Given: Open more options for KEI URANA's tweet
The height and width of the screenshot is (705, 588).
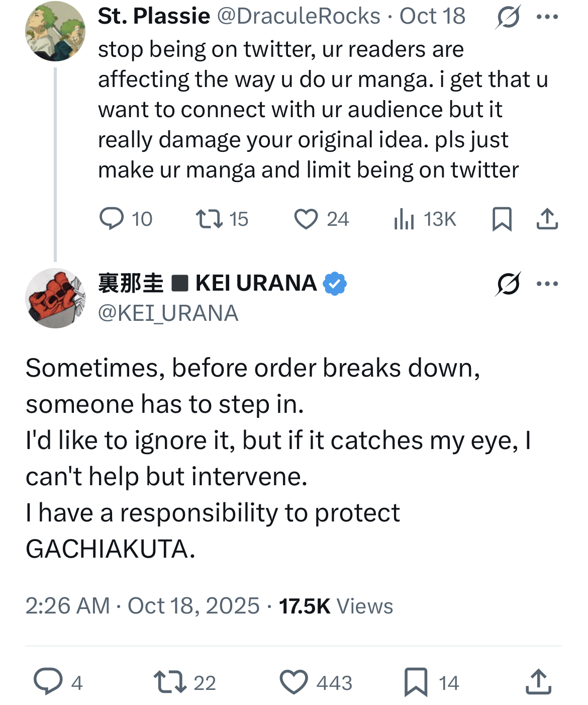Looking at the screenshot, I should click(547, 284).
